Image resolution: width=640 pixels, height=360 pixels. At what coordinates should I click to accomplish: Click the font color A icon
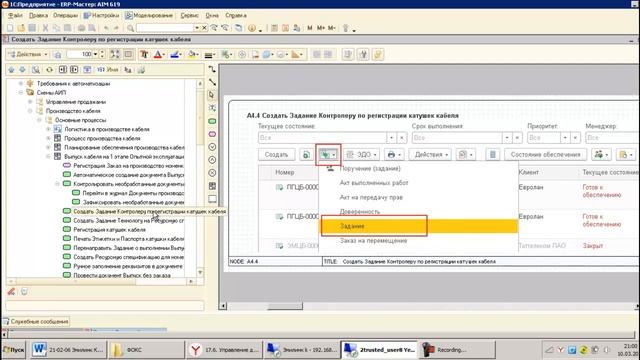pyautogui.click(x=158, y=54)
